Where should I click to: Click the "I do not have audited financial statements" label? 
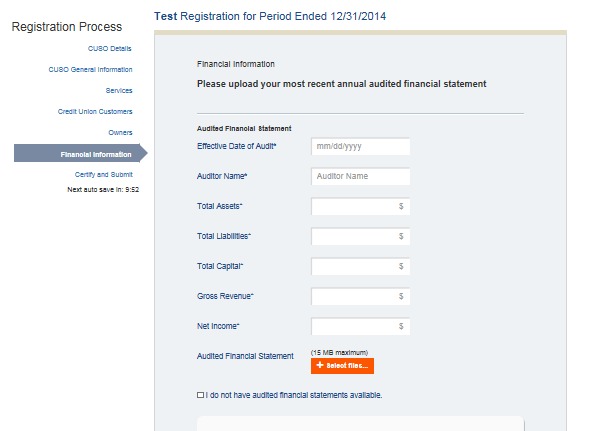pyautogui.click(x=294, y=395)
